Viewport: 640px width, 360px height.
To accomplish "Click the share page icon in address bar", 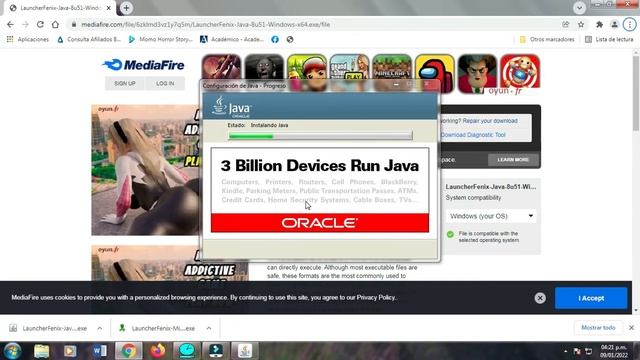I will (x=566, y=24).
